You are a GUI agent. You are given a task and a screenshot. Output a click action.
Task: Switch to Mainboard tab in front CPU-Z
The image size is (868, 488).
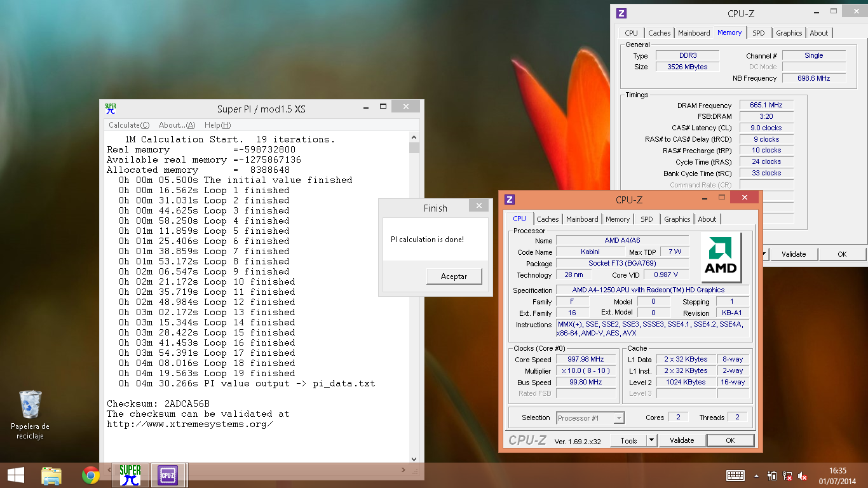pyautogui.click(x=582, y=219)
